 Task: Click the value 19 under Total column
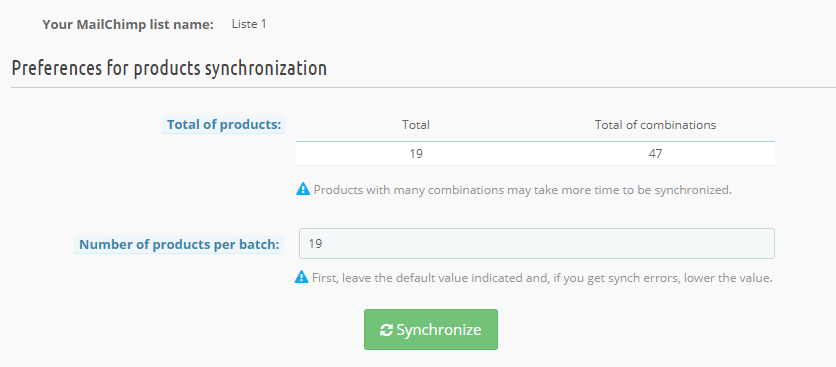416,154
